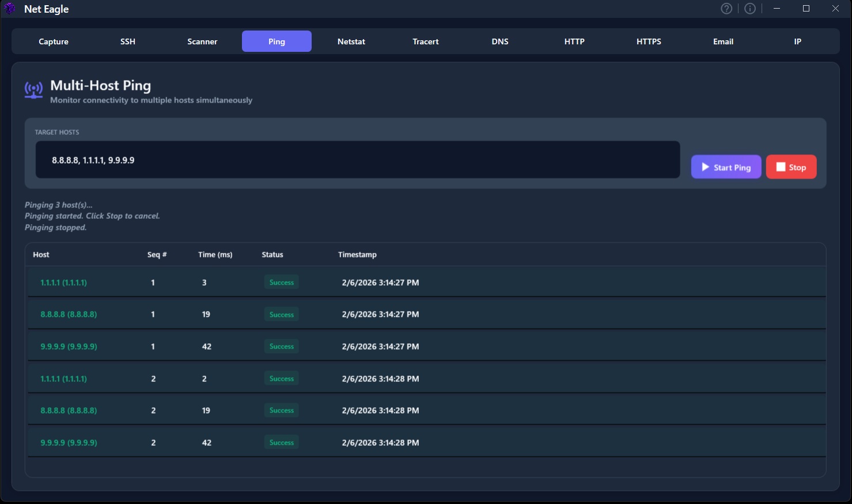Click the Success badge for 8.8.8.8 sequence 1
Image resolution: width=852 pixels, height=504 pixels.
tap(281, 314)
